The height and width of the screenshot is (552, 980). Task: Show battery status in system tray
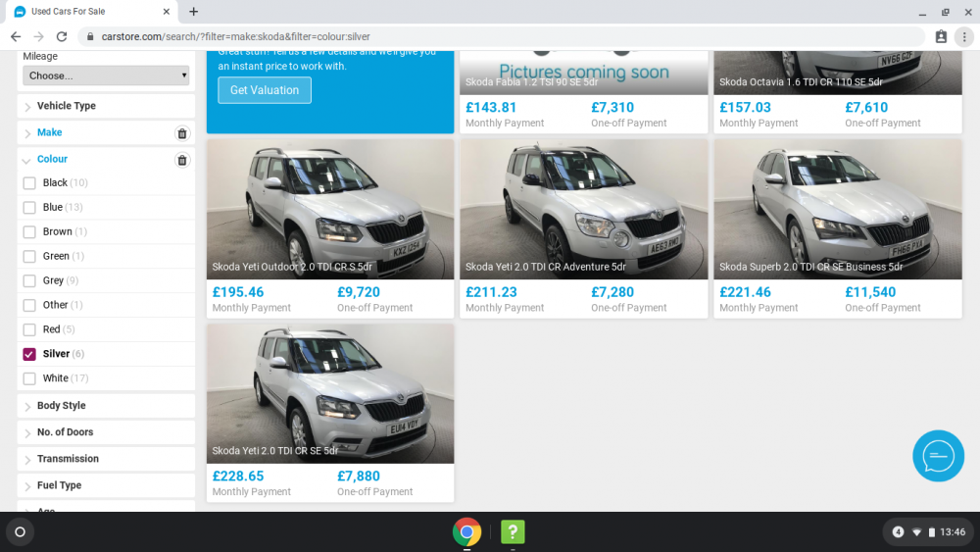pyautogui.click(x=931, y=532)
